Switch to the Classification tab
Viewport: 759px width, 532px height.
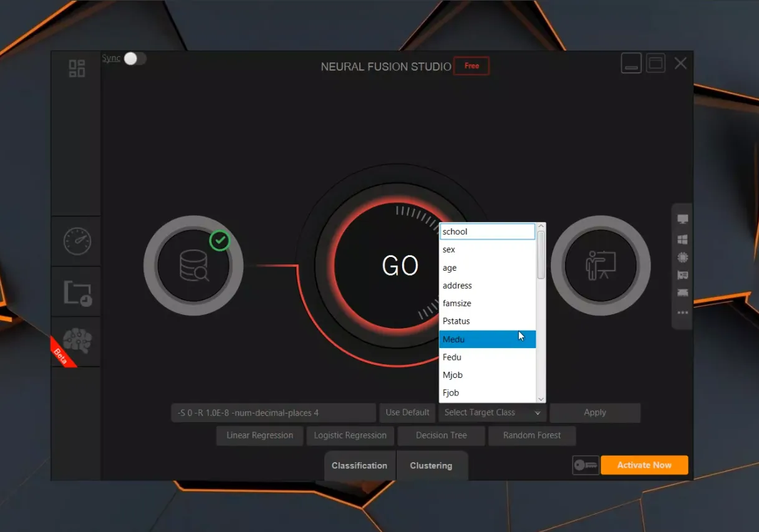(x=359, y=466)
